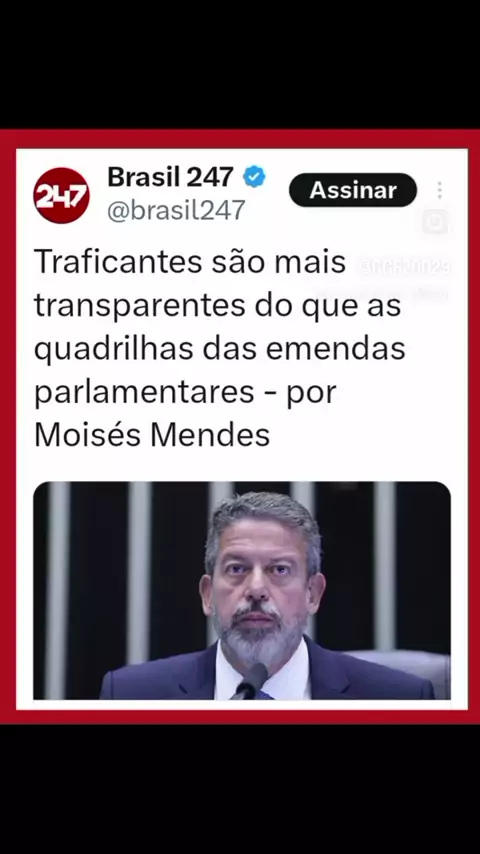
Task: Click the word Traficantes in the post
Action: (115, 263)
